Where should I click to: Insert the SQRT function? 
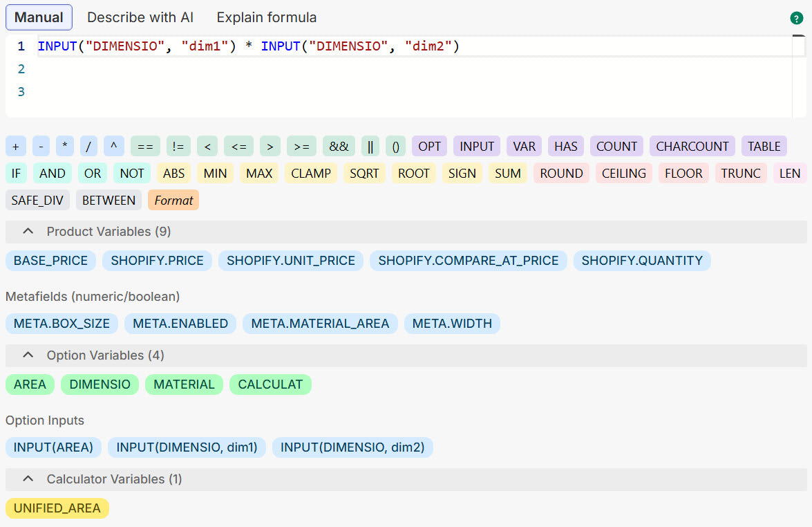point(365,174)
